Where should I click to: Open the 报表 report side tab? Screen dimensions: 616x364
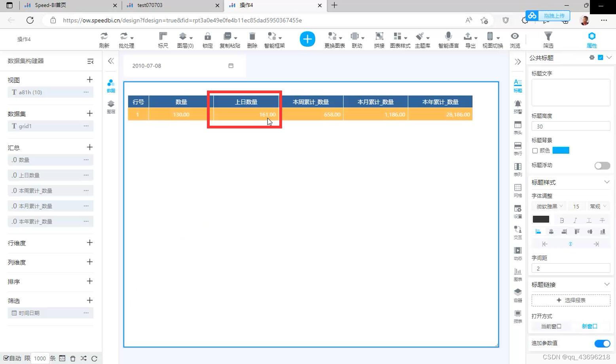(x=517, y=316)
